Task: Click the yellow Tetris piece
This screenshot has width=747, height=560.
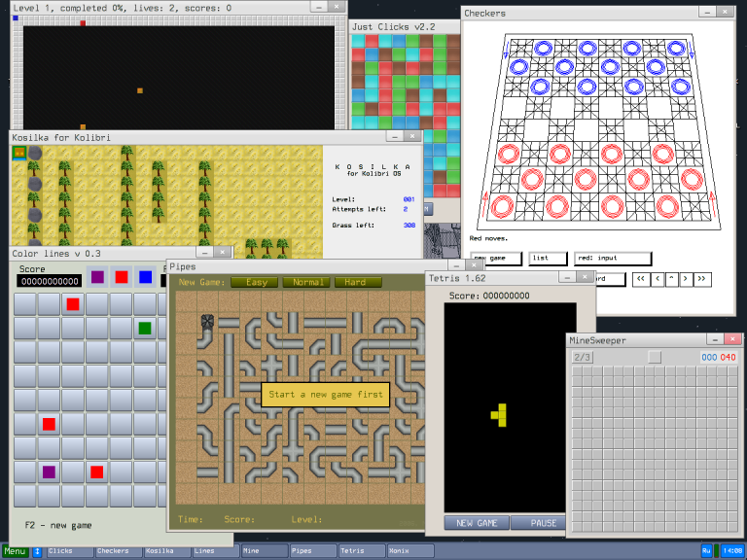Action: point(500,413)
